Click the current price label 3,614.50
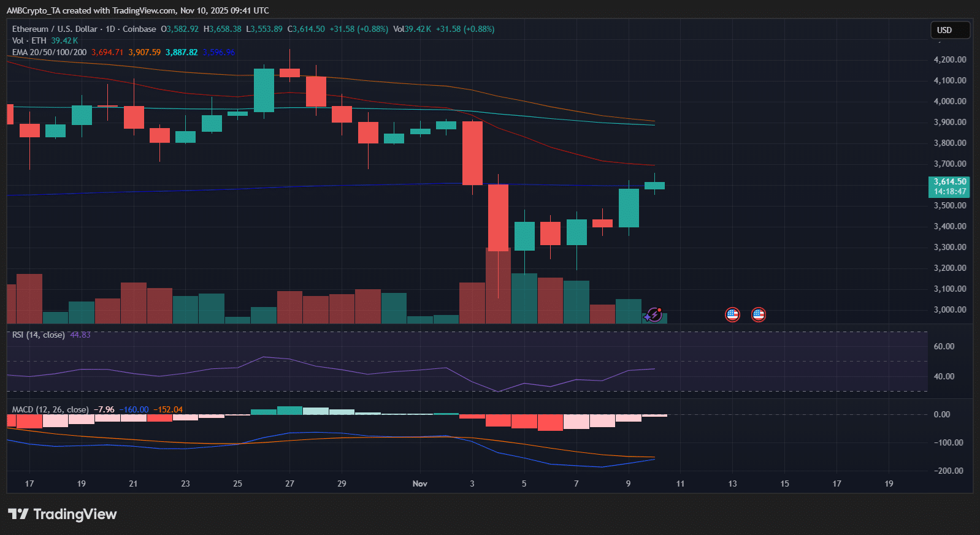The height and width of the screenshot is (535, 980). coord(949,182)
